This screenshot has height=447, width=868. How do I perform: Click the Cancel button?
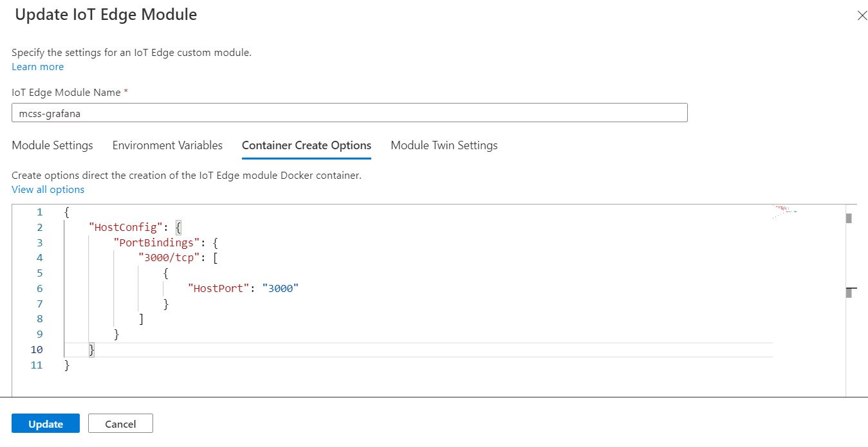tap(120, 424)
